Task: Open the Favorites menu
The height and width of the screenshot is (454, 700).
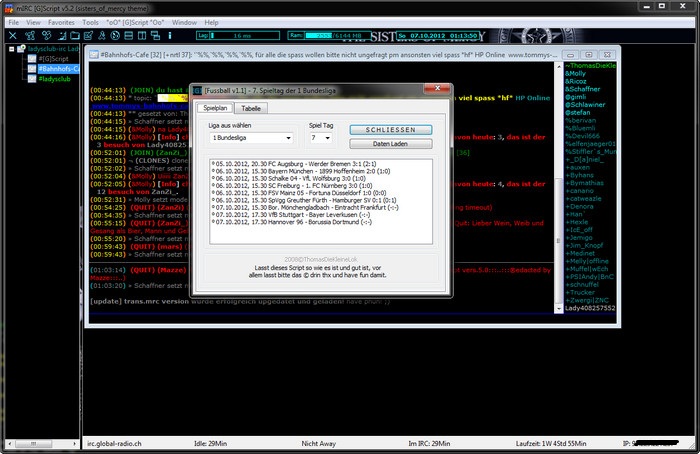Action: tap(62, 22)
